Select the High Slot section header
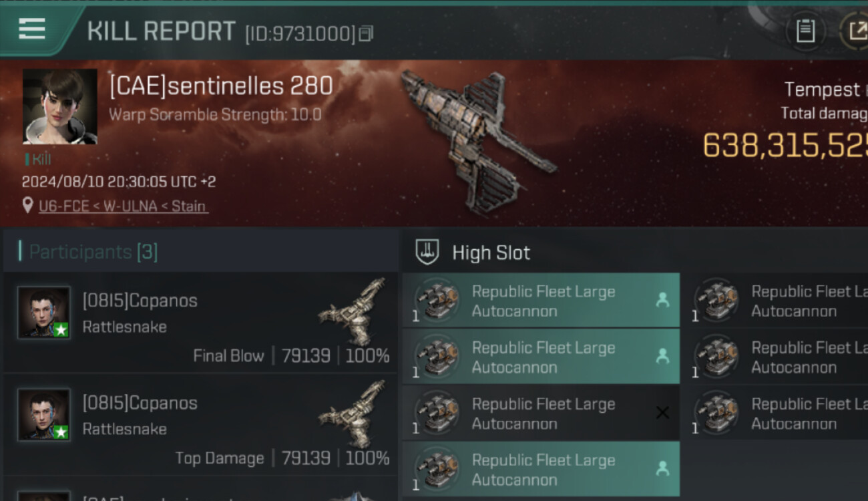The height and width of the screenshot is (501, 868). click(491, 253)
